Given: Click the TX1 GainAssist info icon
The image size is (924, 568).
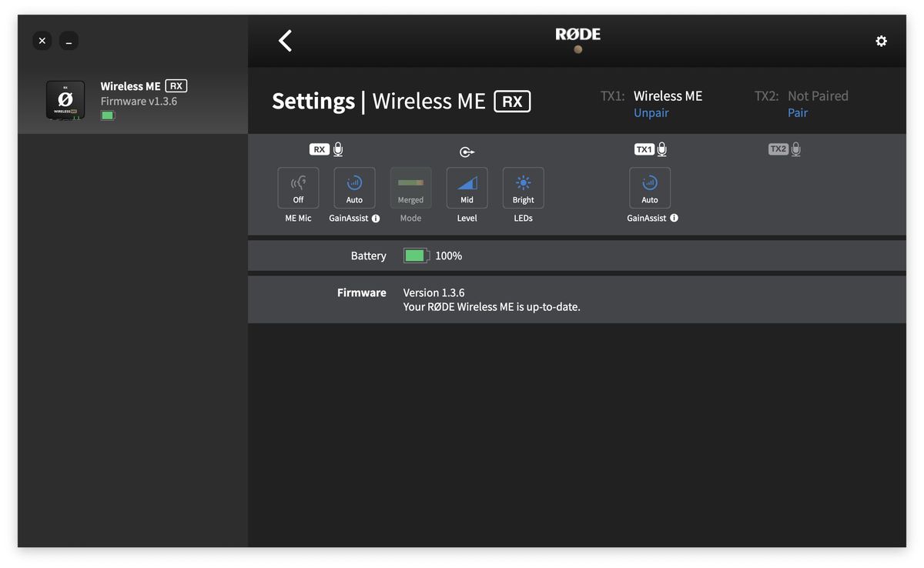Looking at the screenshot, I should click(x=674, y=219).
